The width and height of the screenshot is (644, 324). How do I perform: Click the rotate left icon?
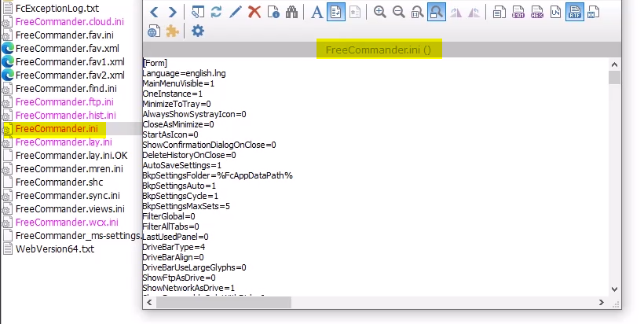coord(474,12)
